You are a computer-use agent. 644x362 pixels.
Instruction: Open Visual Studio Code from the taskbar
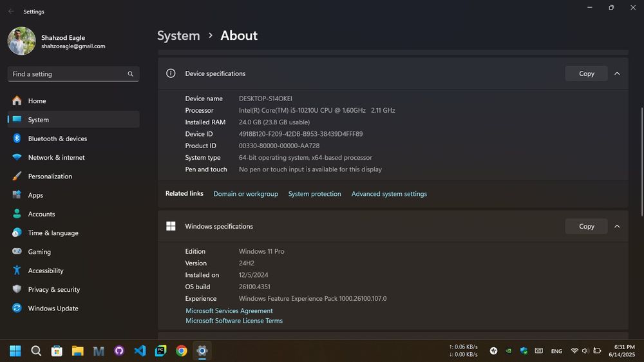(x=140, y=351)
